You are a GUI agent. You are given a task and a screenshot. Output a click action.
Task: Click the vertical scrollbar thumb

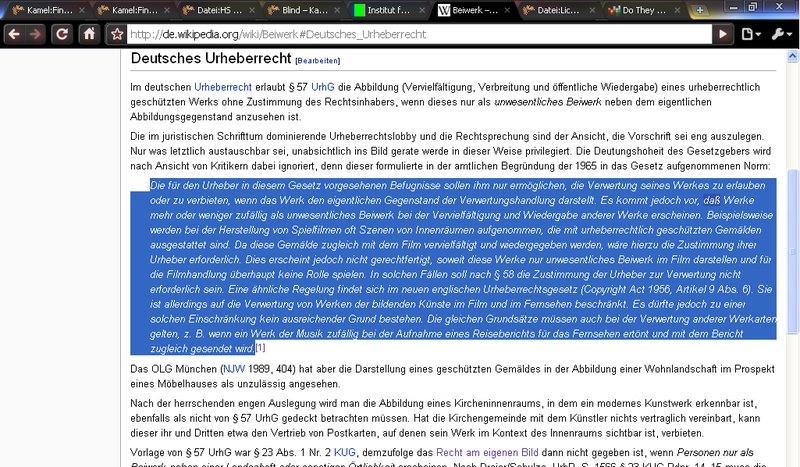pos(792,251)
